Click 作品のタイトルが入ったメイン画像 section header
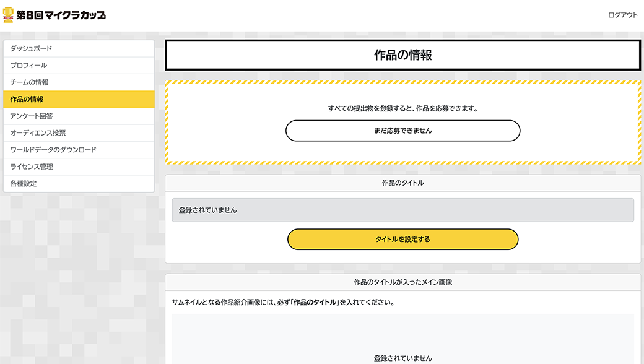644x364 pixels. click(x=402, y=282)
